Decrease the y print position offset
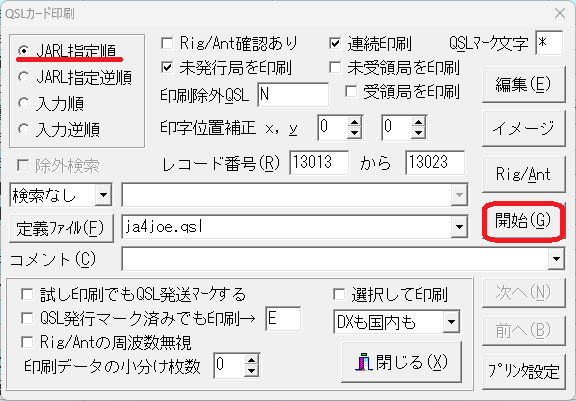Image resolution: width=576 pixels, height=401 pixels. (x=418, y=133)
